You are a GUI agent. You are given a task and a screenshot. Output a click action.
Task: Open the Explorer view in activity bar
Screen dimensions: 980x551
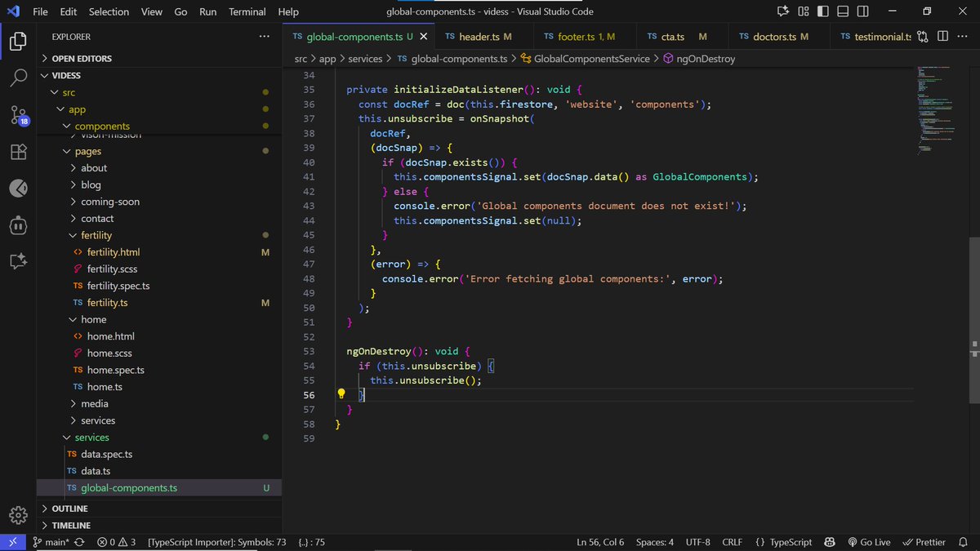click(18, 41)
